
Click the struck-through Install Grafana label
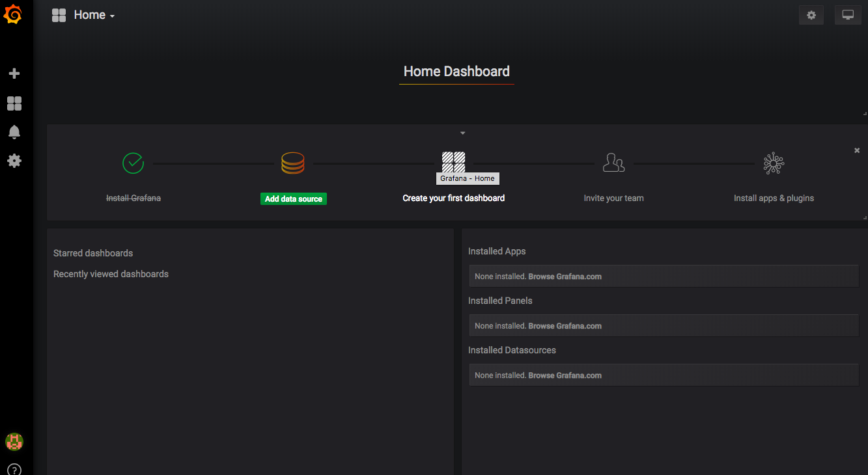[x=133, y=198]
